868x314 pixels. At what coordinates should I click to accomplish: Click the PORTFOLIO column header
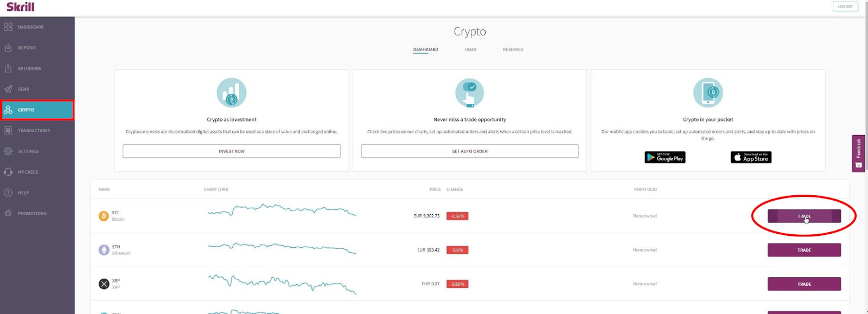(x=645, y=189)
